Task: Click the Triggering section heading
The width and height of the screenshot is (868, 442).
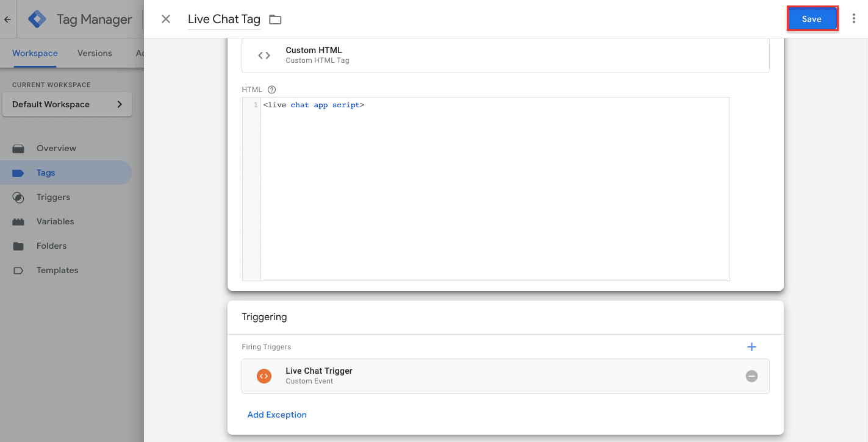Action: click(x=264, y=317)
